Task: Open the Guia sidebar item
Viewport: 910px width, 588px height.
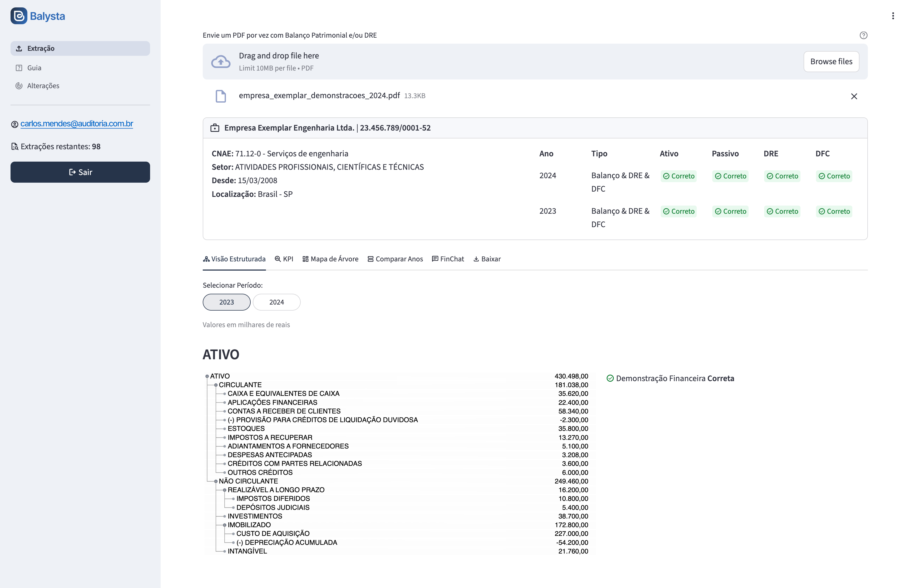Action: click(80, 68)
